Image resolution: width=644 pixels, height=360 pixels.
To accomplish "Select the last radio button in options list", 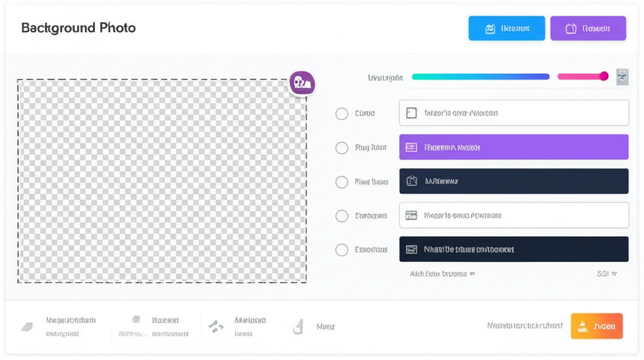I will tap(341, 250).
